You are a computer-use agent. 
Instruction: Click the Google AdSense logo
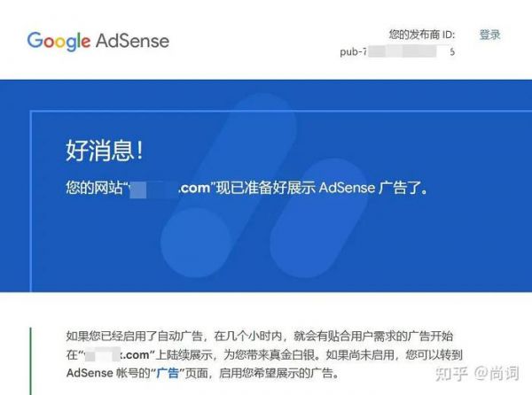coord(98,42)
